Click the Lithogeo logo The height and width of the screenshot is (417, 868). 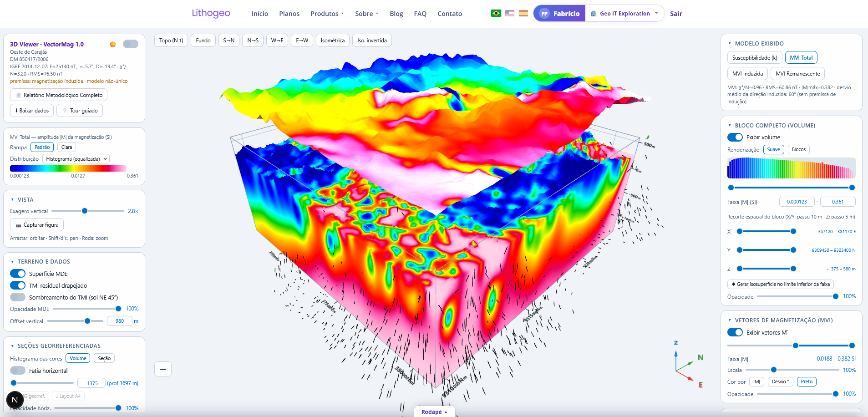click(211, 13)
